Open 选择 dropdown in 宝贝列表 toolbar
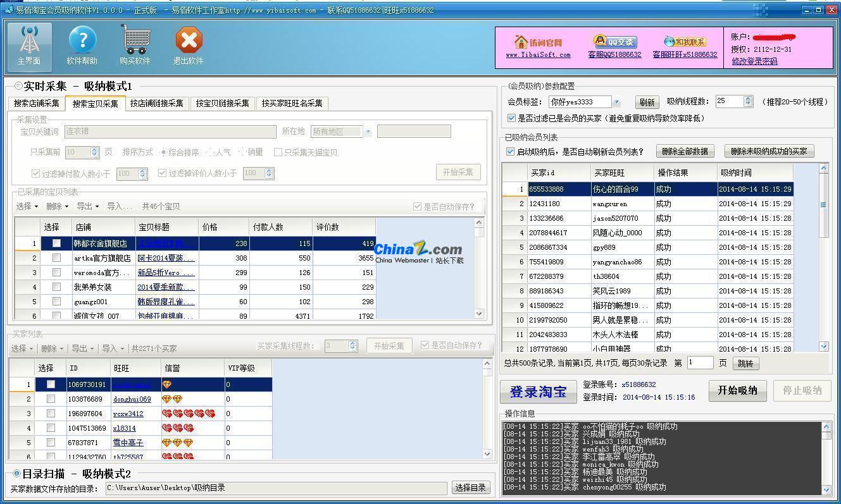This screenshot has height=504, width=841. tap(27, 207)
